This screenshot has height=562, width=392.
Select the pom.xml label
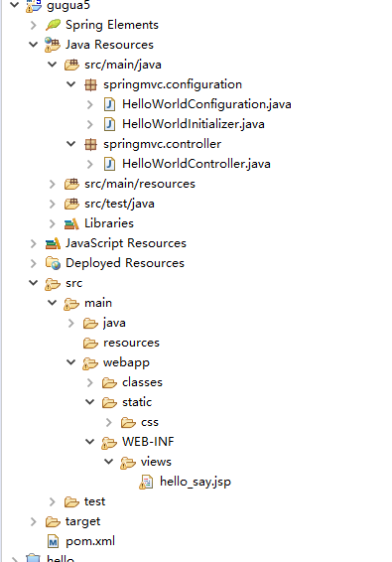[90, 541]
